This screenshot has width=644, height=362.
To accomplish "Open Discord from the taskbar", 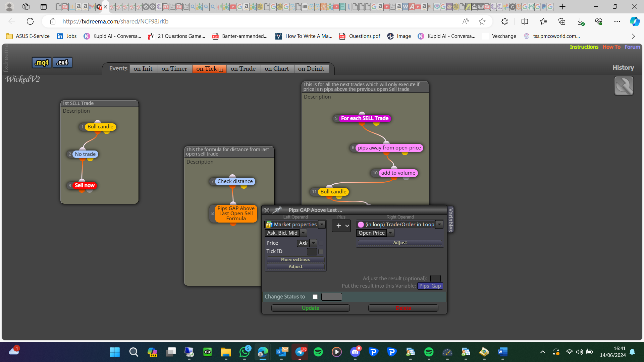I will pos(355,352).
